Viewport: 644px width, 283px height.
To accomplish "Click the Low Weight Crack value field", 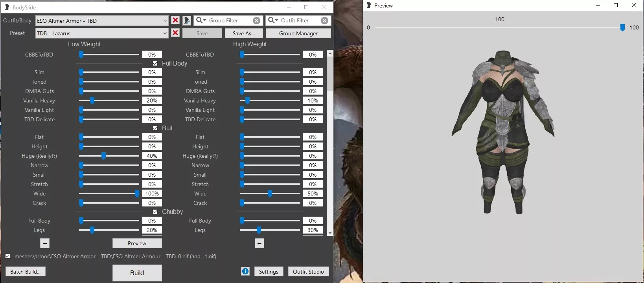I will point(152,203).
